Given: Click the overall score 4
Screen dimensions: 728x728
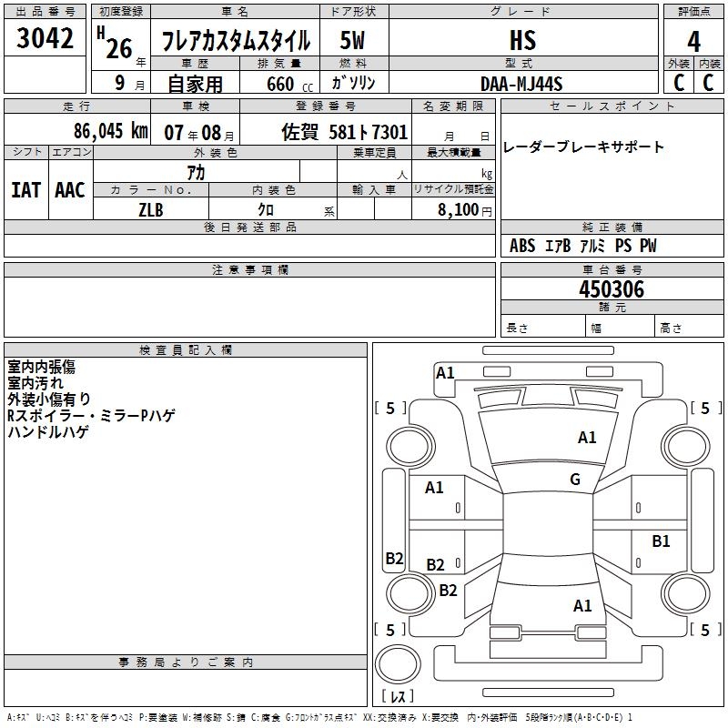Looking at the screenshot, I should pyautogui.click(x=693, y=41).
